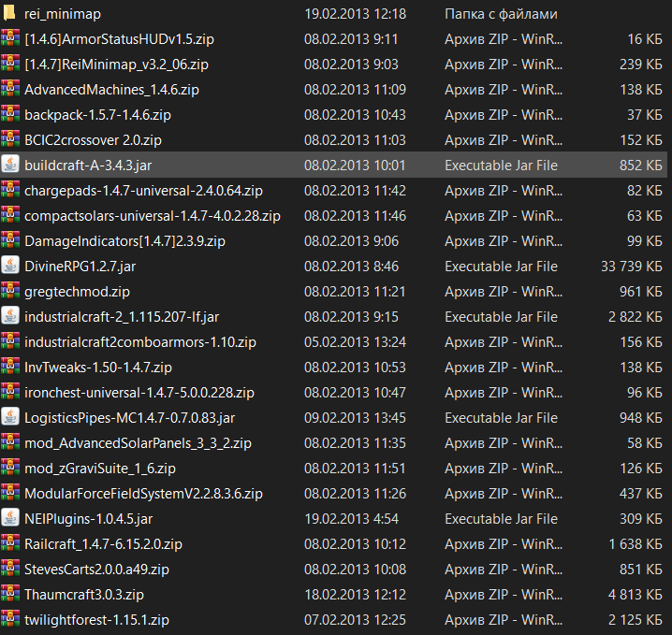Click the Java jar icon of buildcraft-A-3.4.3.jar
Image resolution: width=672 pixels, height=635 pixels.
pos(10,165)
